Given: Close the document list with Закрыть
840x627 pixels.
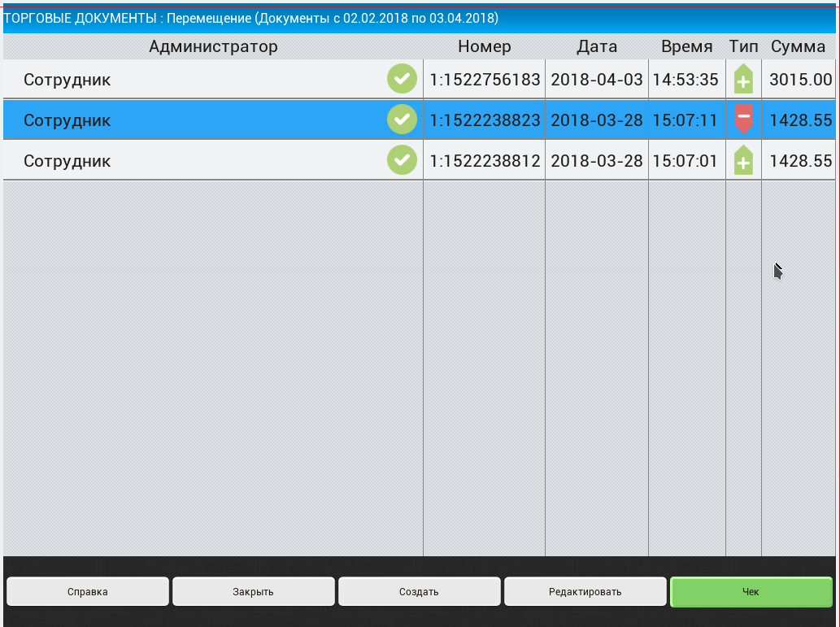Looking at the screenshot, I should point(254,592).
